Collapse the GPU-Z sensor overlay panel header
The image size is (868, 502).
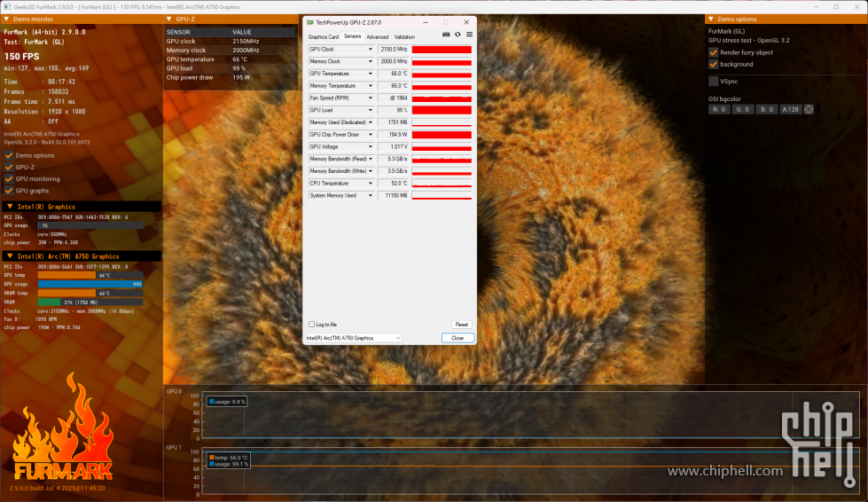[169, 19]
